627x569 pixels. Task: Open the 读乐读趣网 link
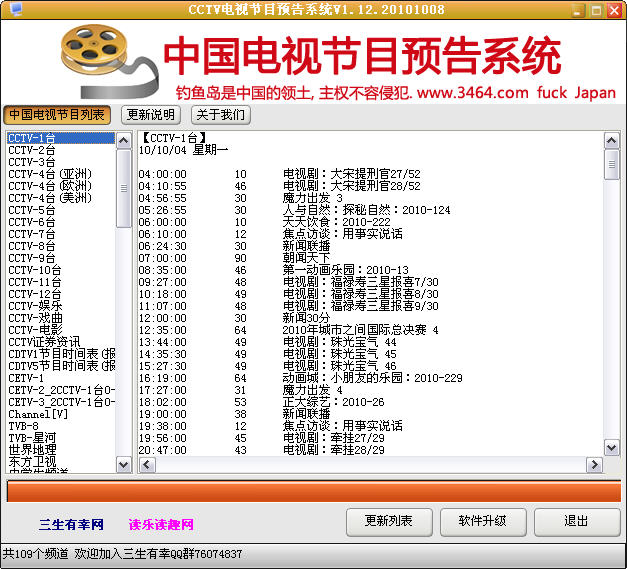(161, 524)
